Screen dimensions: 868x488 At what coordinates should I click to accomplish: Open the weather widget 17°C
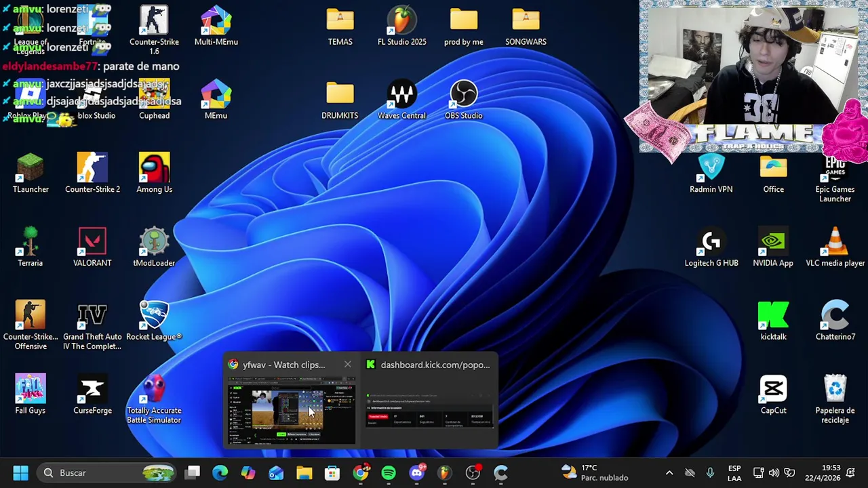pos(595,473)
